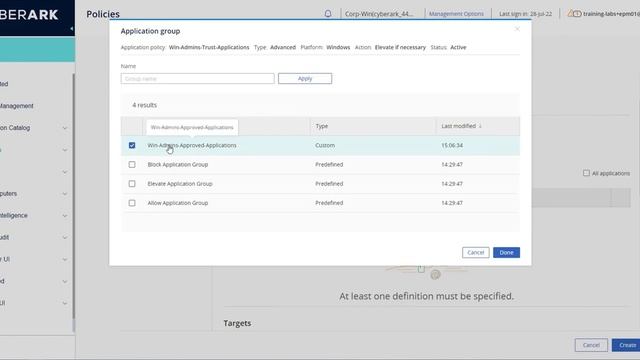This screenshot has width=640, height=360.
Task: Uncheck Win-Admins-Approved-Applications checkbox
Action: point(132,145)
